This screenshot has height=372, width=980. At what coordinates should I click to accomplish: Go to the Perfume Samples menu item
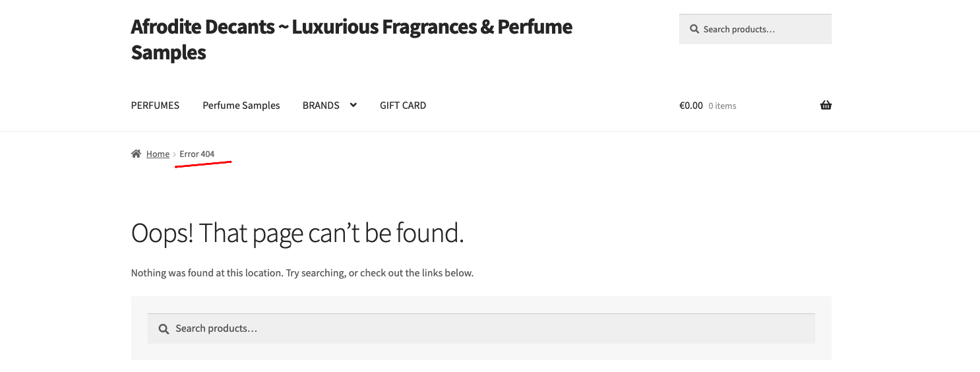click(241, 106)
